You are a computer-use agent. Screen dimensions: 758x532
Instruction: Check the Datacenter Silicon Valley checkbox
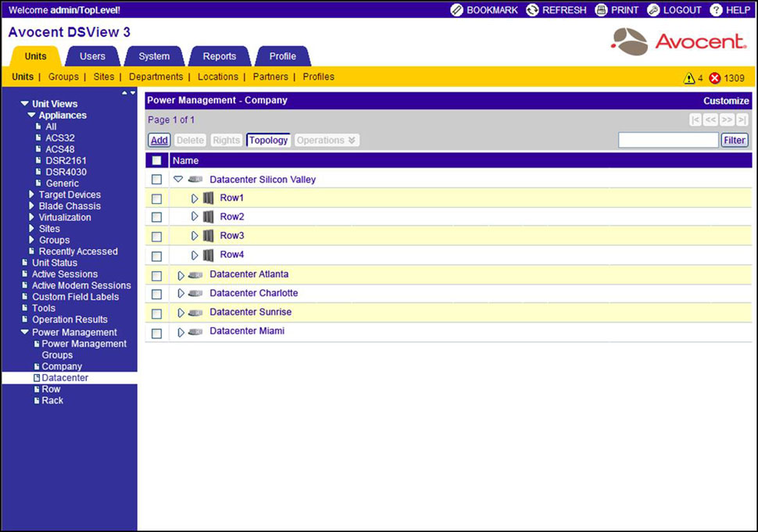pyautogui.click(x=157, y=180)
